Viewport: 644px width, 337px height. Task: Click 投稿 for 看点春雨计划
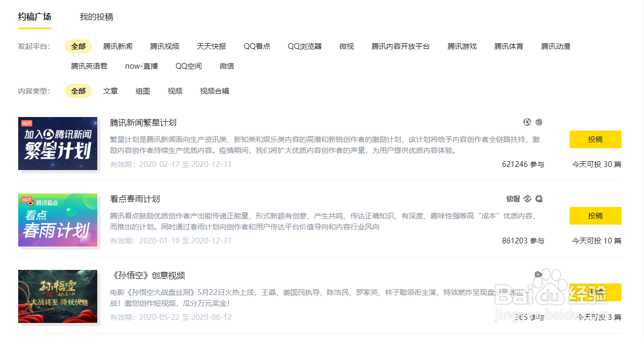[596, 216]
